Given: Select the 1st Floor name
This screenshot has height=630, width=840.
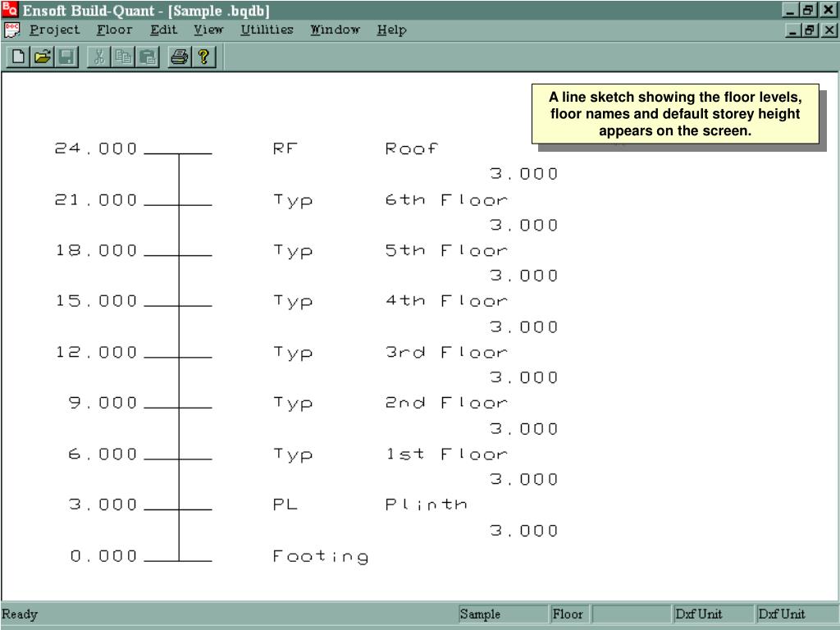Looking at the screenshot, I should [446, 454].
